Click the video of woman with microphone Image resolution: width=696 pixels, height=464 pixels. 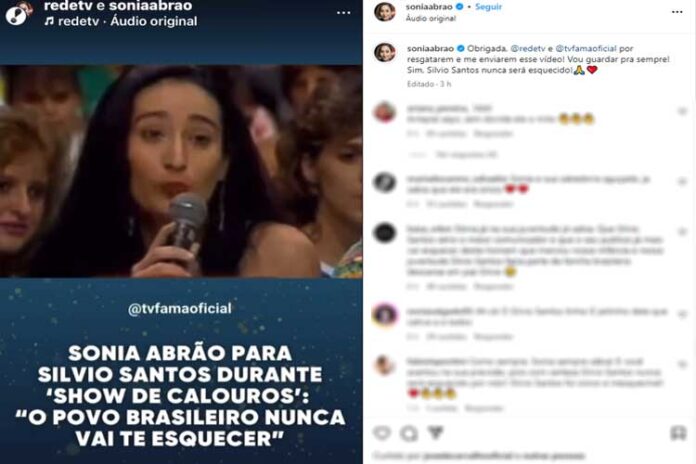[181, 171]
